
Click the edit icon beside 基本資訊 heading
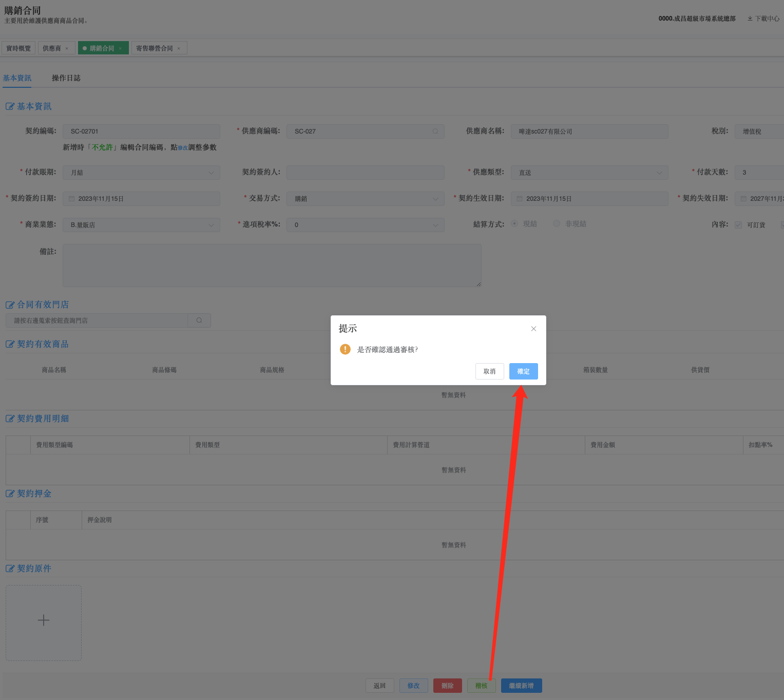tap(10, 106)
